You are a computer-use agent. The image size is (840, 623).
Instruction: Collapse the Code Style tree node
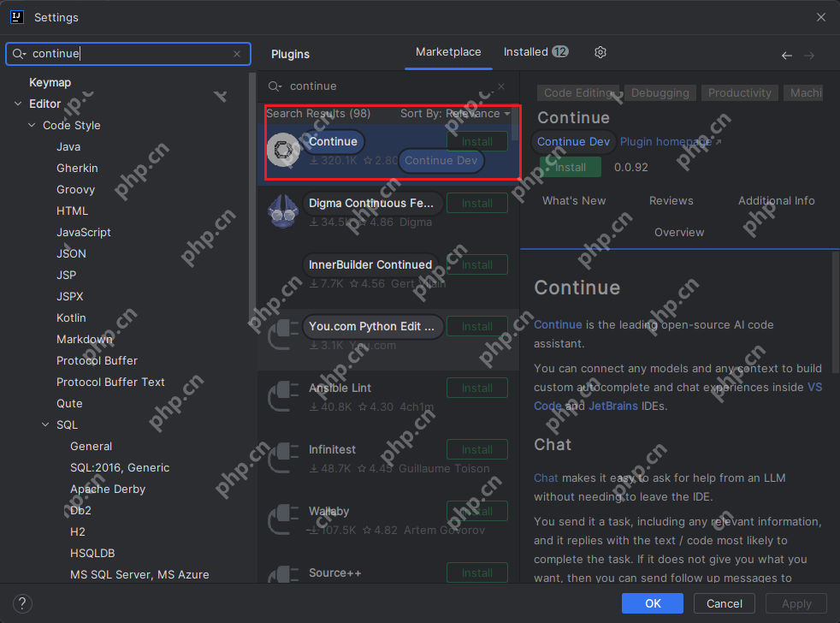point(32,125)
